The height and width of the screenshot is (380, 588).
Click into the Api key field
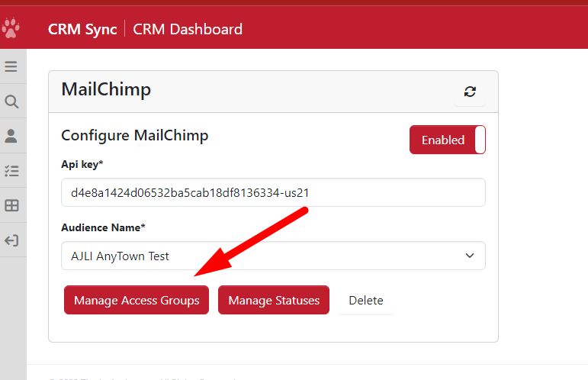click(273, 192)
